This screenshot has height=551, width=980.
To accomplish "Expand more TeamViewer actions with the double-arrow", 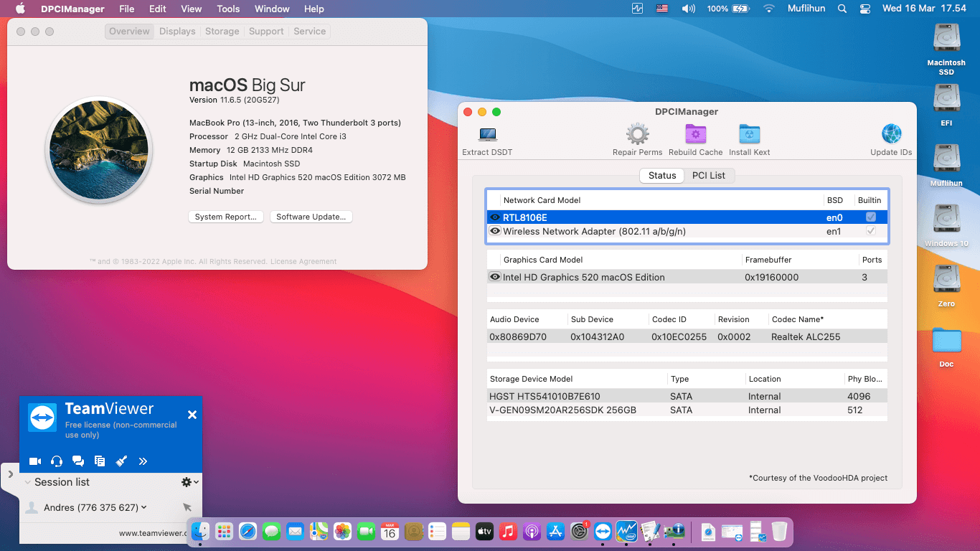I will pyautogui.click(x=143, y=461).
